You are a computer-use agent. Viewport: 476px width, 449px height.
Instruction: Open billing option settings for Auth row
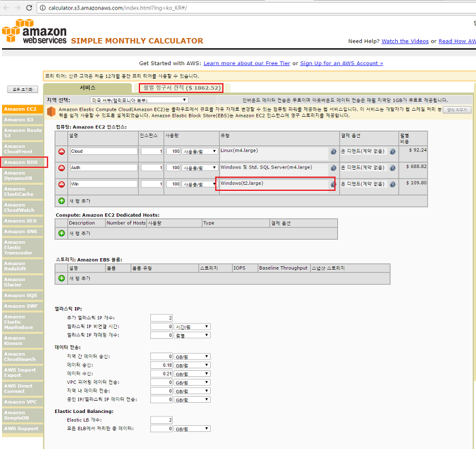[392, 168]
